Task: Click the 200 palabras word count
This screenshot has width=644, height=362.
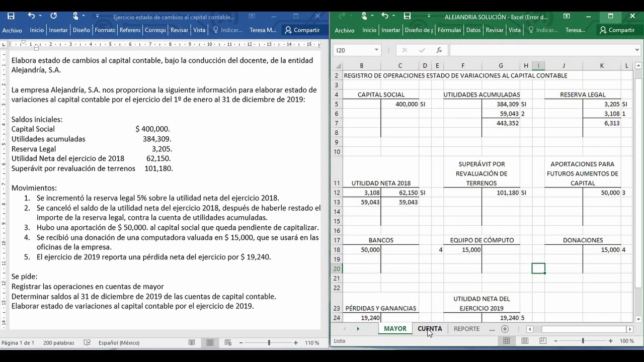Action: click(x=58, y=343)
